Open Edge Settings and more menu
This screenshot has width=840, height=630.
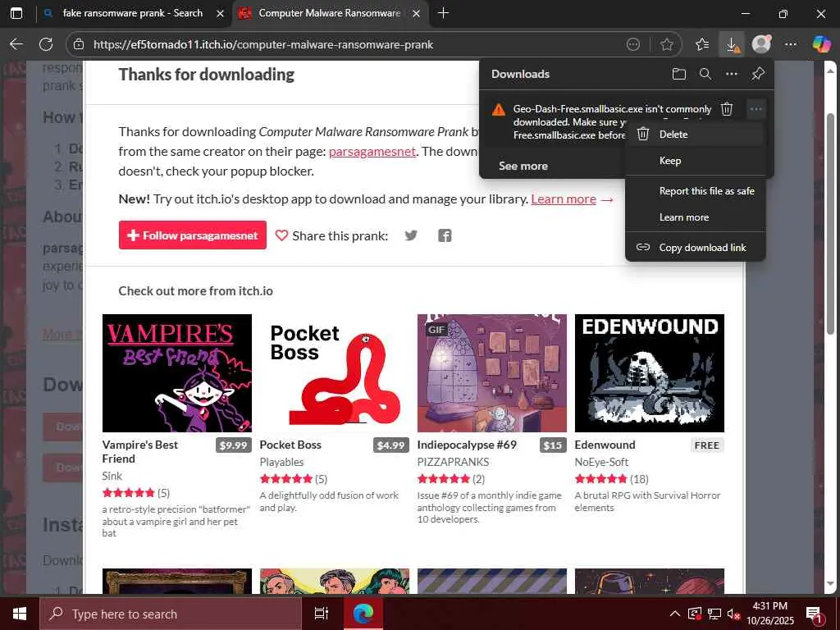tap(791, 44)
